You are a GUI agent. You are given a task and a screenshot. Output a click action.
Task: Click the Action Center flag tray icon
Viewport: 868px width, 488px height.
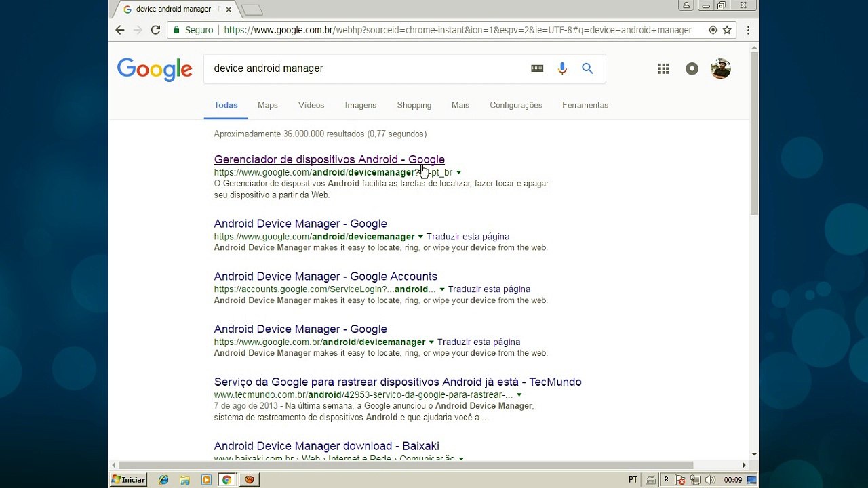click(x=680, y=480)
